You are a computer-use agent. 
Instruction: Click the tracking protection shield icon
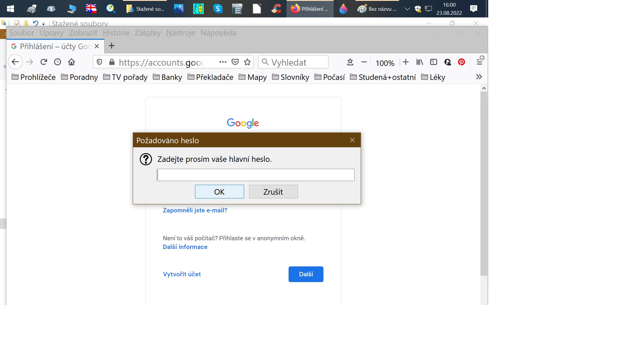[99, 62]
